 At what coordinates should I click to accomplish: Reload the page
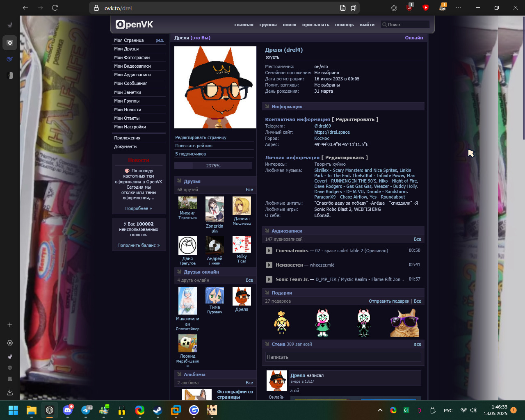55,8
